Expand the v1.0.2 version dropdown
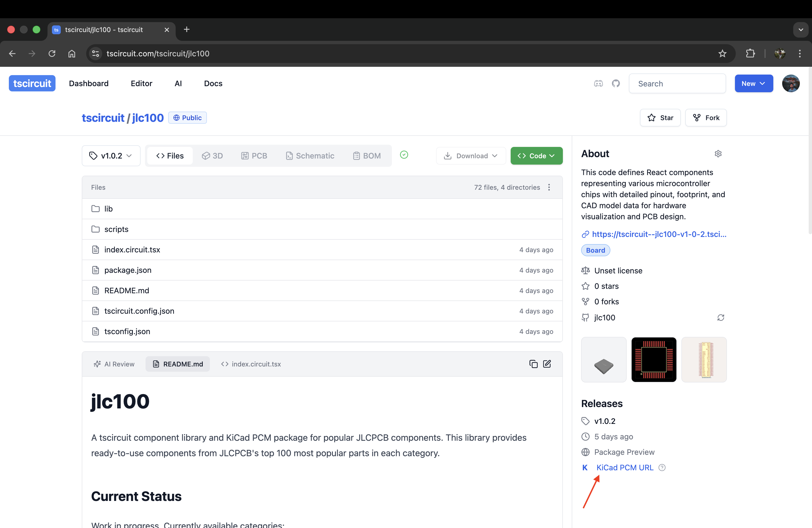The width and height of the screenshot is (812, 528). (x=111, y=156)
